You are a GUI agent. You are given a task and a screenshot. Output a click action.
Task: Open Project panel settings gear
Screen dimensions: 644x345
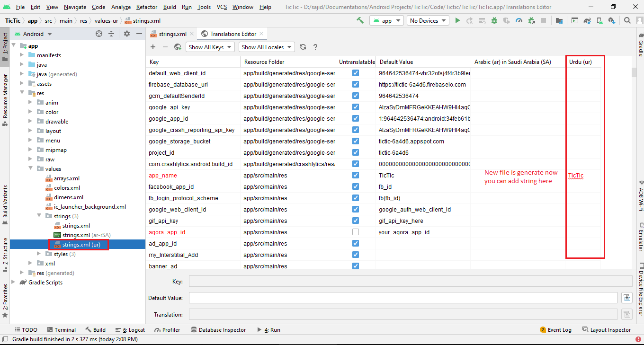click(x=126, y=34)
